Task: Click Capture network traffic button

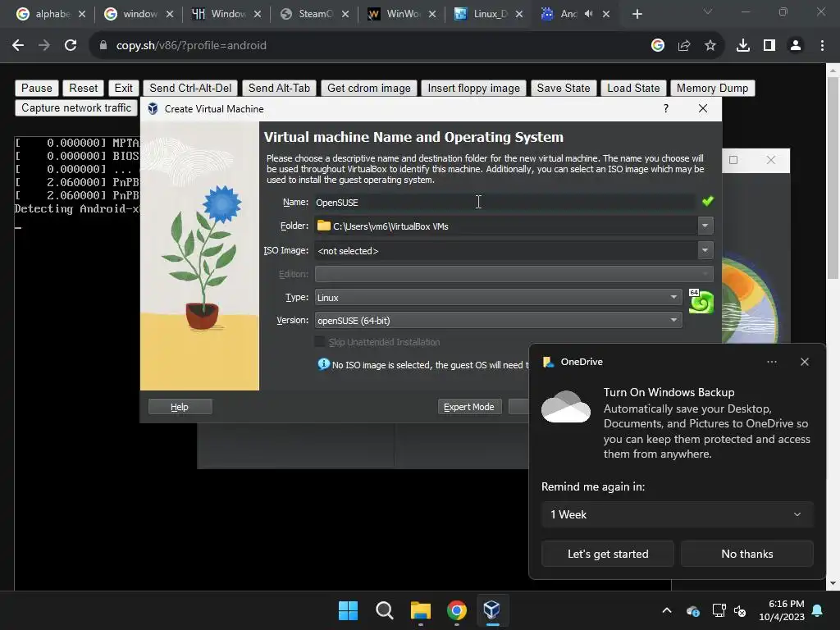Action: click(76, 107)
